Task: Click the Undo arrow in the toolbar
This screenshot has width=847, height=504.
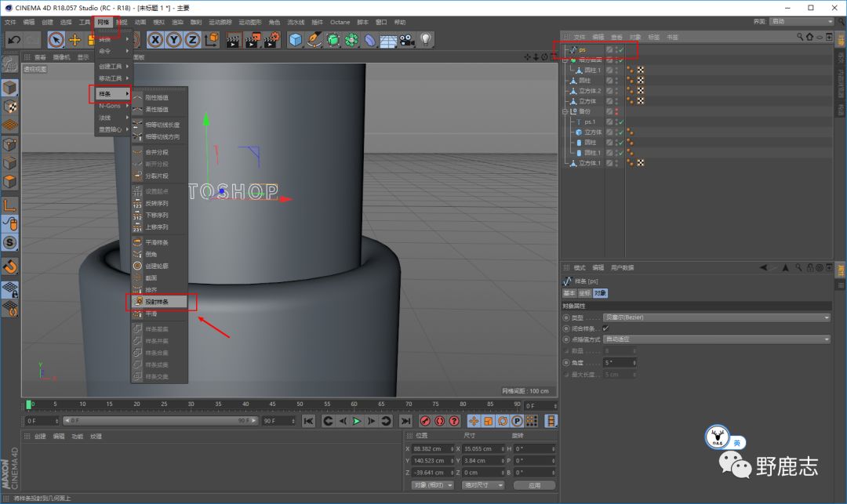Action: click(x=13, y=39)
